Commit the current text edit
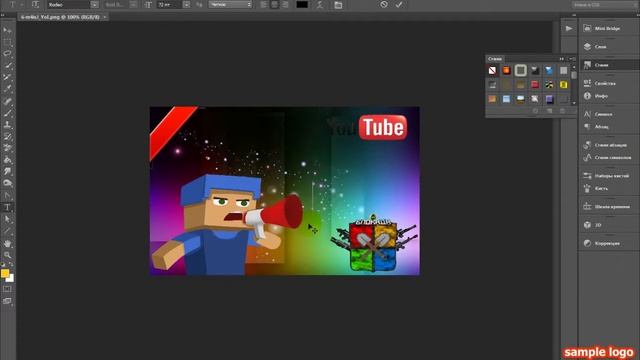The width and height of the screenshot is (640, 360). [x=399, y=4]
